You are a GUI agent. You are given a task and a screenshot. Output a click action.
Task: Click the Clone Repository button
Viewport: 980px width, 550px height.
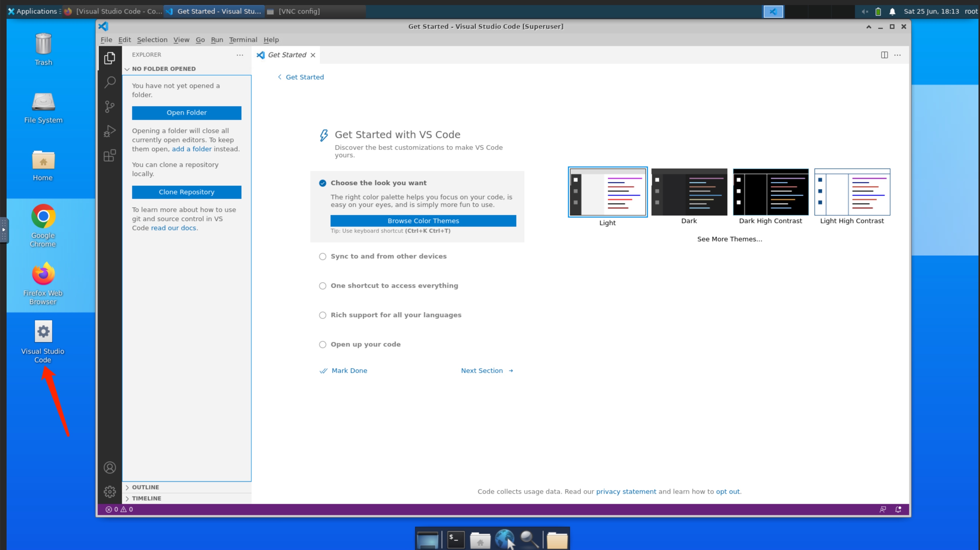187,192
